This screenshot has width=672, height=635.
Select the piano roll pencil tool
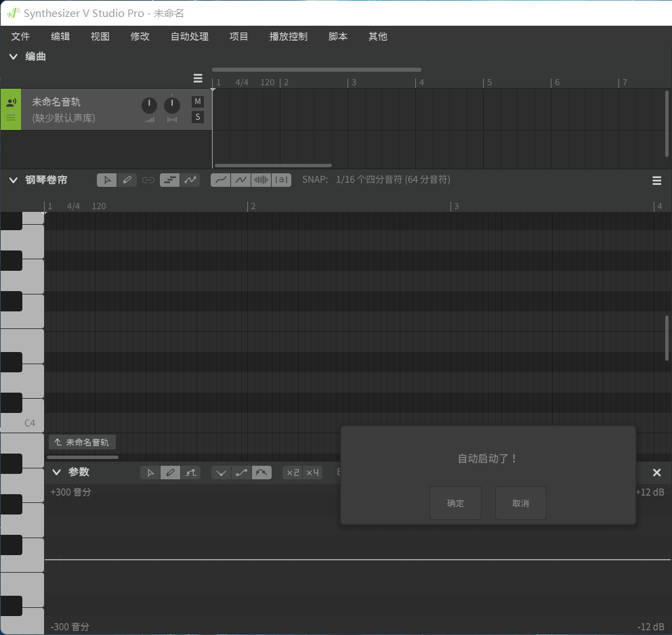pos(127,180)
